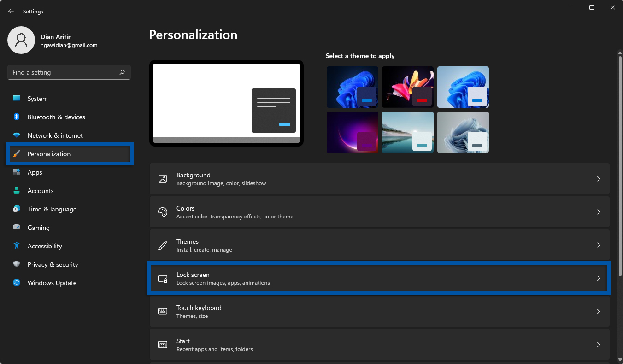Select Time & language settings
Screen dimensions: 623x364
pyautogui.click(x=52, y=209)
